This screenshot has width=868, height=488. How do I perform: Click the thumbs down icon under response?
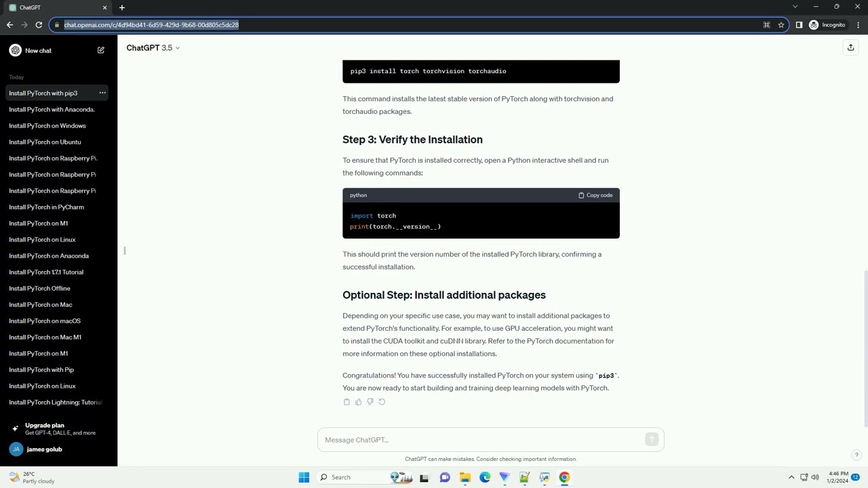click(370, 402)
